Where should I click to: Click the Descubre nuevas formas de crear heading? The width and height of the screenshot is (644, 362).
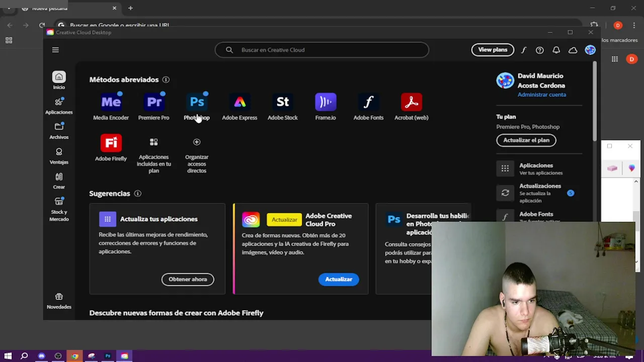(176, 313)
